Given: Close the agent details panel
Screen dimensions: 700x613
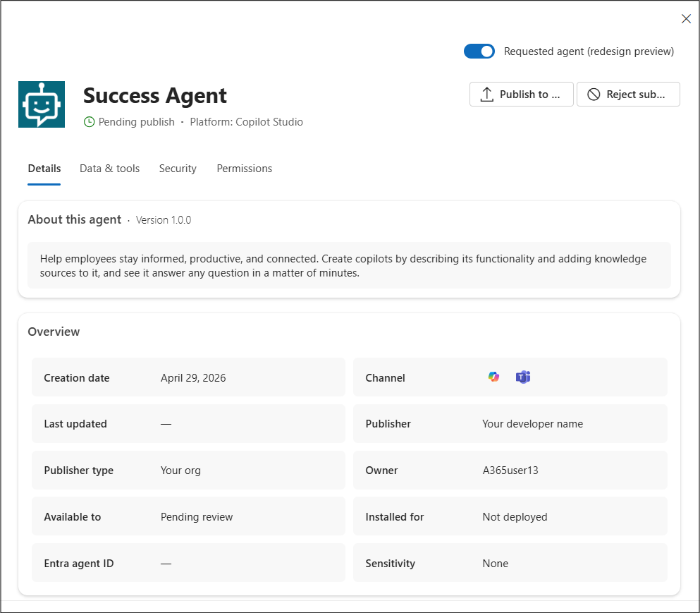Looking at the screenshot, I should [686, 18].
